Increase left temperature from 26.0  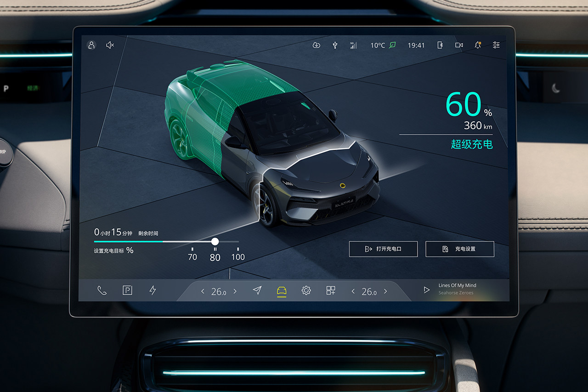(x=235, y=291)
